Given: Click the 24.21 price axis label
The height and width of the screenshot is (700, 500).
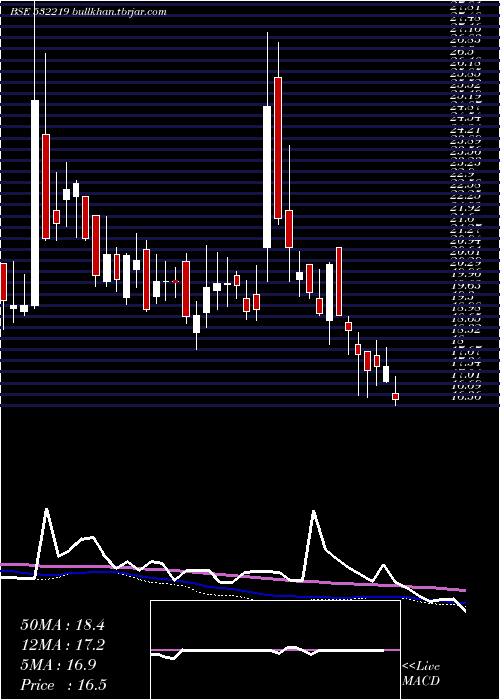Looking at the screenshot, I should [465, 130].
